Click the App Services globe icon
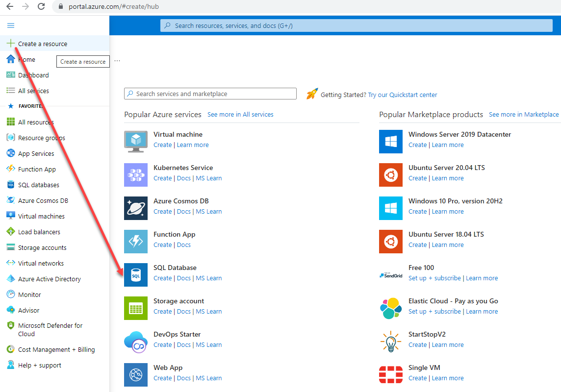This screenshot has width=561, height=392. (x=11, y=153)
